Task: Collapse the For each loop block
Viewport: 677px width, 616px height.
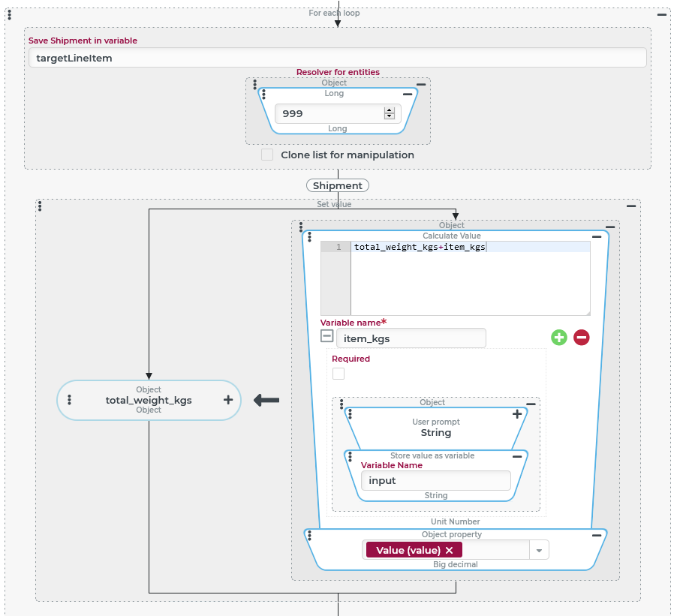Action: [x=661, y=15]
